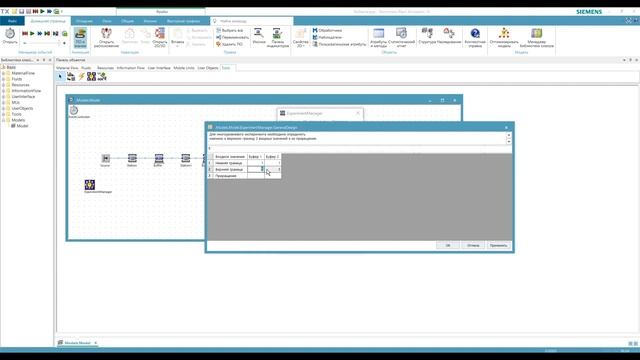The height and width of the screenshot is (360, 640).
Task: Reset simulation with the red rewind button
Action: [x=25, y=33]
